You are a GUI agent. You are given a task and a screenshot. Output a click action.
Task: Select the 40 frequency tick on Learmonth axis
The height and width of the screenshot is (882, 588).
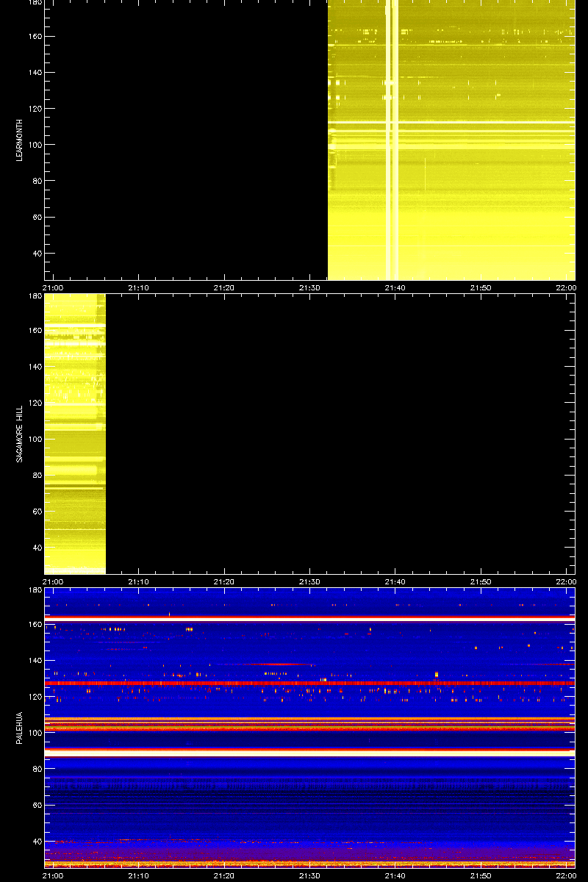(36, 254)
